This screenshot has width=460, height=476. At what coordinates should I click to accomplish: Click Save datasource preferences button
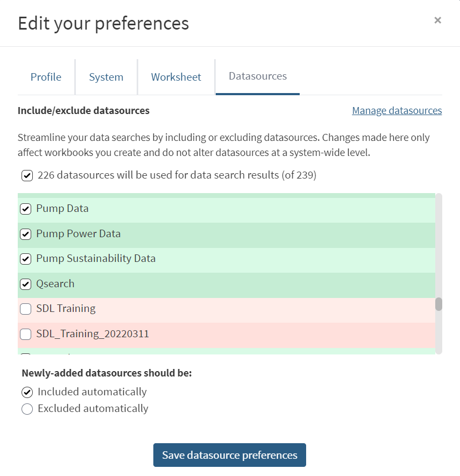click(230, 455)
